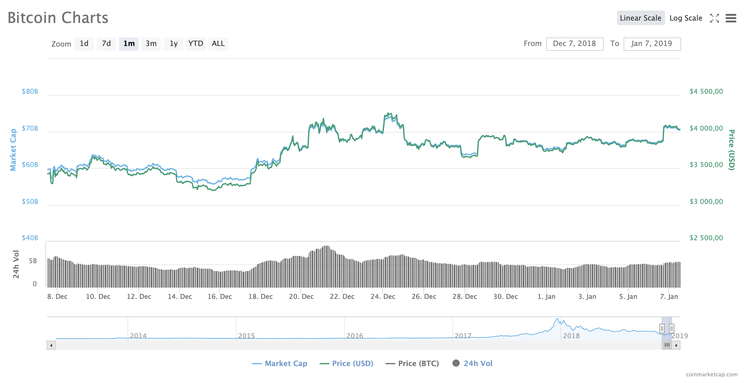
Task: Select the 1m zoom range
Action: coord(129,44)
